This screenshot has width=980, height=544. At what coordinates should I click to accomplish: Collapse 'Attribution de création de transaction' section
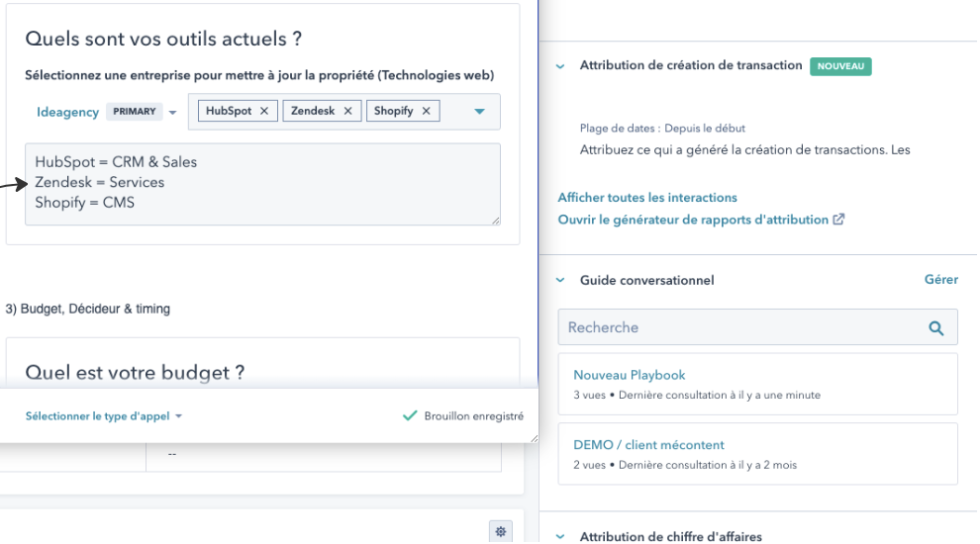(x=560, y=66)
